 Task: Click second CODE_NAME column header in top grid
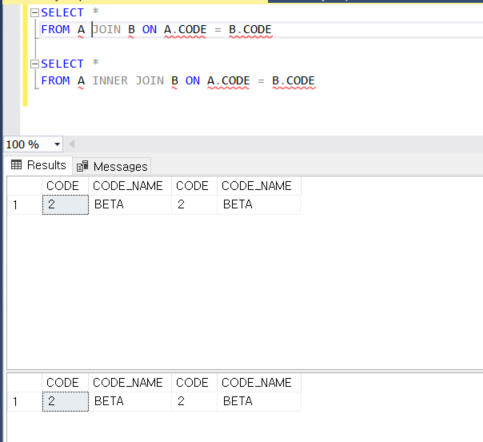(259, 186)
